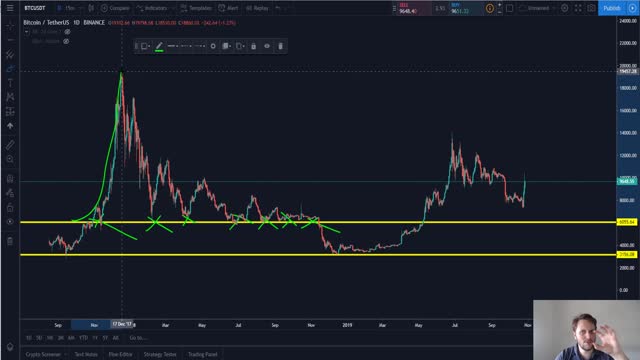Screen dimensions: 640x360
Task: Open the Crypto Screener tab
Action: tap(43, 354)
